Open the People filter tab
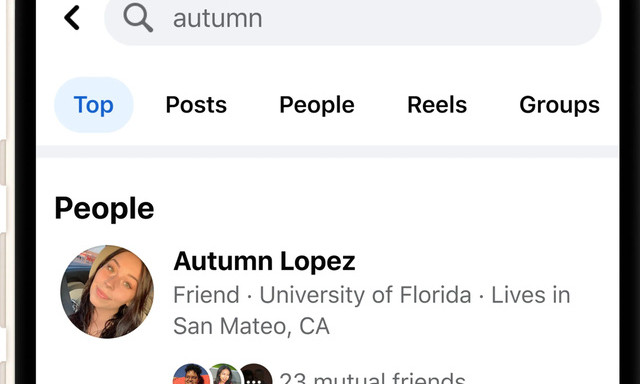This screenshot has width=640, height=384. pyautogui.click(x=317, y=105)
